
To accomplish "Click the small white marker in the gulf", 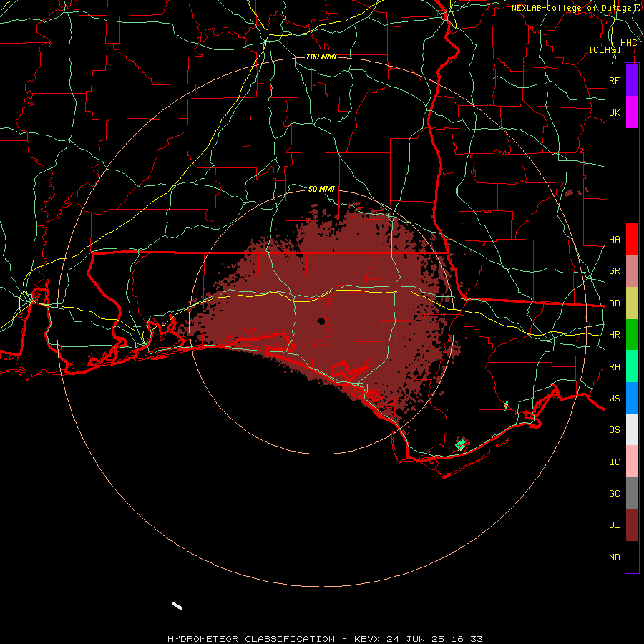I will pyautogui.click(x=177, y=606).
